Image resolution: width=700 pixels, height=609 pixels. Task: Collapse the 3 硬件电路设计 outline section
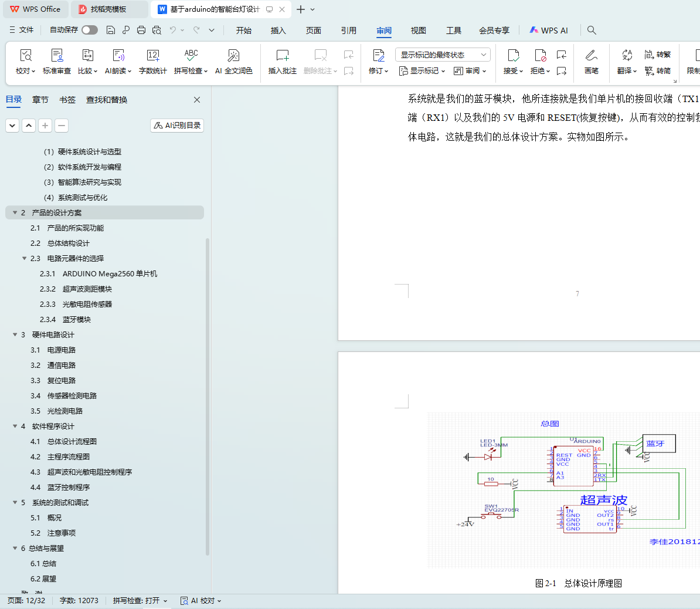click(15, 334)
